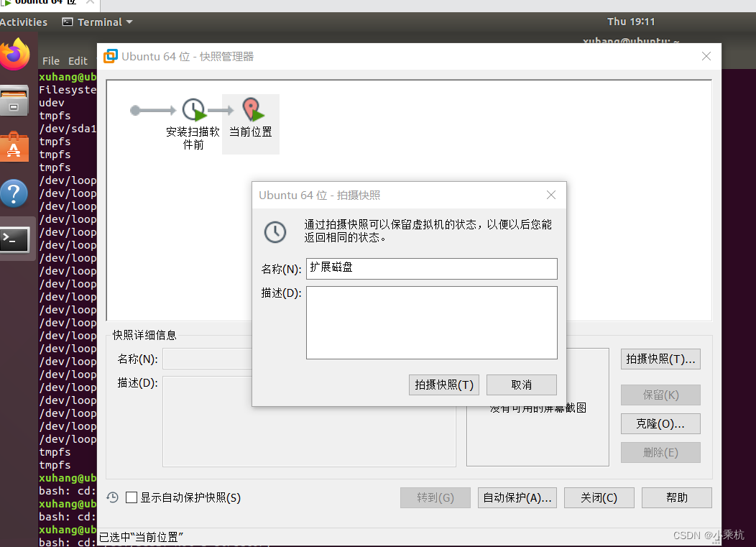Click the 自动保护(A)... button
Viewport: 756px width, 547px height.
(517, 498)
